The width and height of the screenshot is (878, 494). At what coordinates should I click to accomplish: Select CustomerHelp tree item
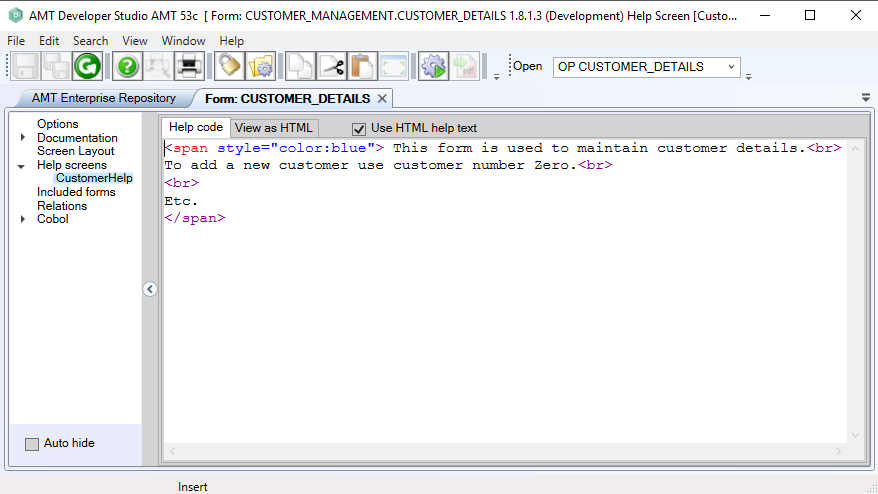point(94,178)
